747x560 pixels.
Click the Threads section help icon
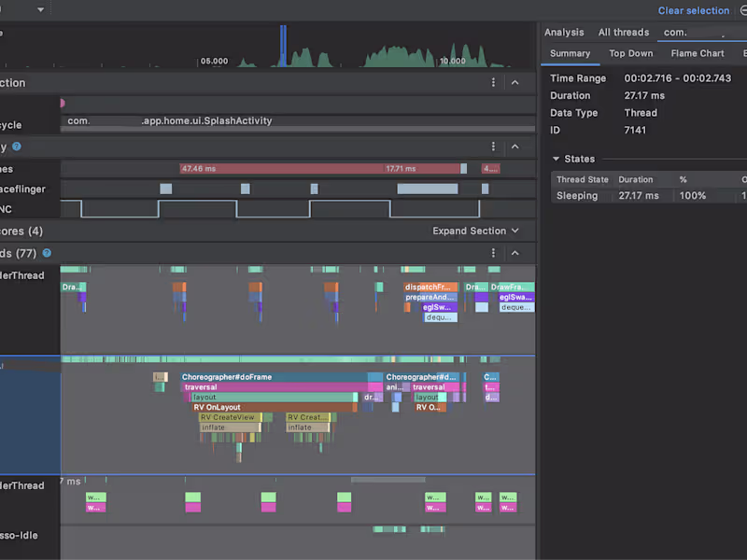pyautogui.click(x=45, y=253)
